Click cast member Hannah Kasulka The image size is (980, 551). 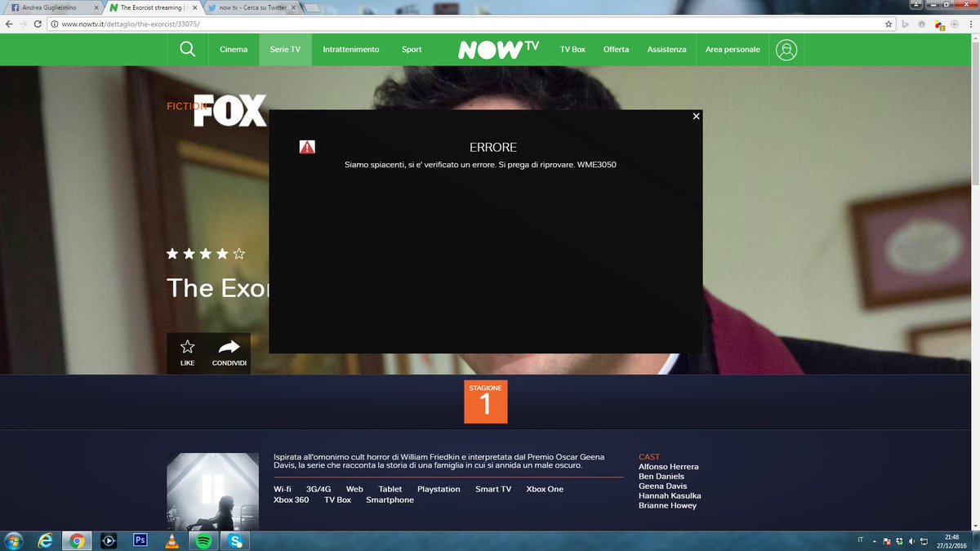(x=670, y=495)
